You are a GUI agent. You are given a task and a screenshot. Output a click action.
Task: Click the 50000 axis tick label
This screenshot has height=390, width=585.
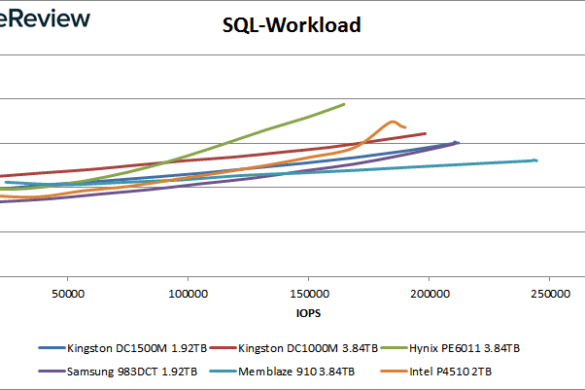pyautogui.click(x=68, y=294)
